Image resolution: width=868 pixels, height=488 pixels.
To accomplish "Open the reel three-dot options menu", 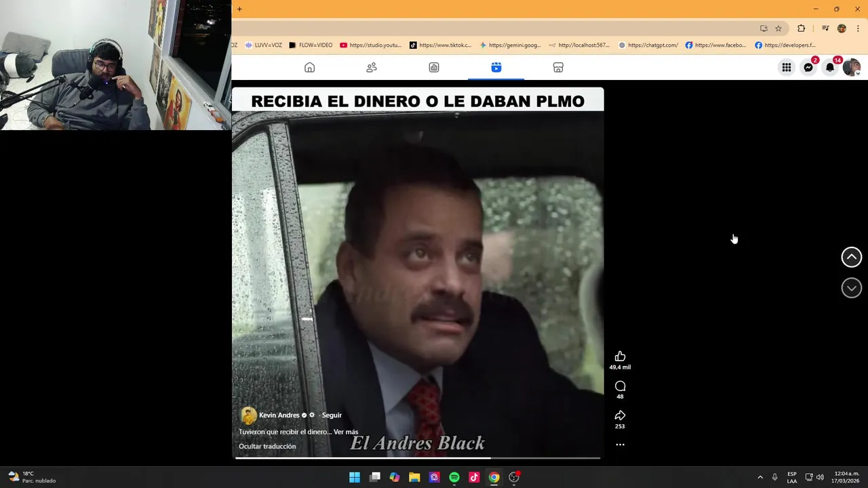I will click(x=620, y=445).
